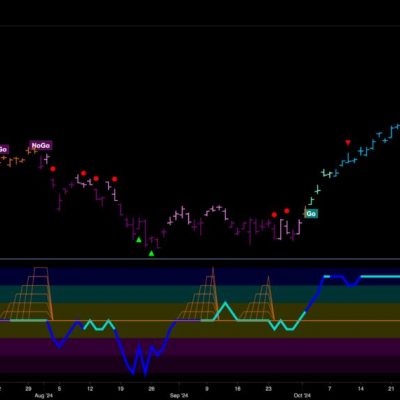This screenshot has height=400, width=400.
Task: Click the teal Go signal label
Action: pyautogui.click(x=311, y=214)
